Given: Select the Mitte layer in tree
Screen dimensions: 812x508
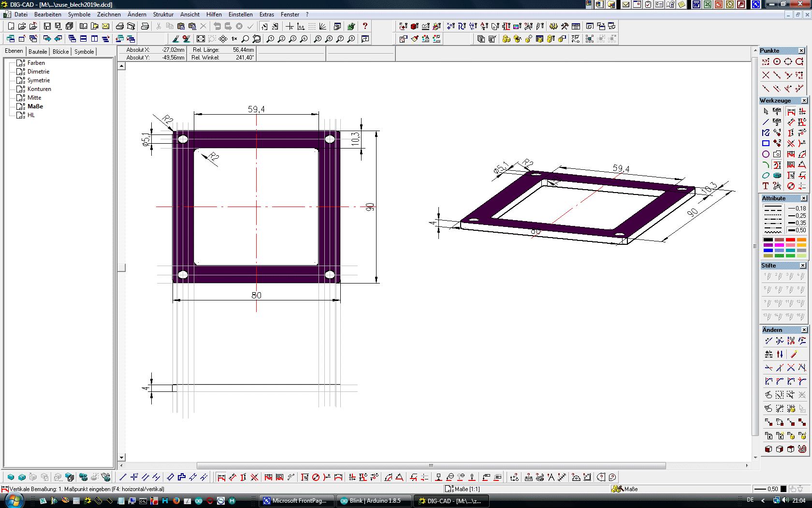Looking at the screenshot, I should pyautogui.click(x=34, y=98).
